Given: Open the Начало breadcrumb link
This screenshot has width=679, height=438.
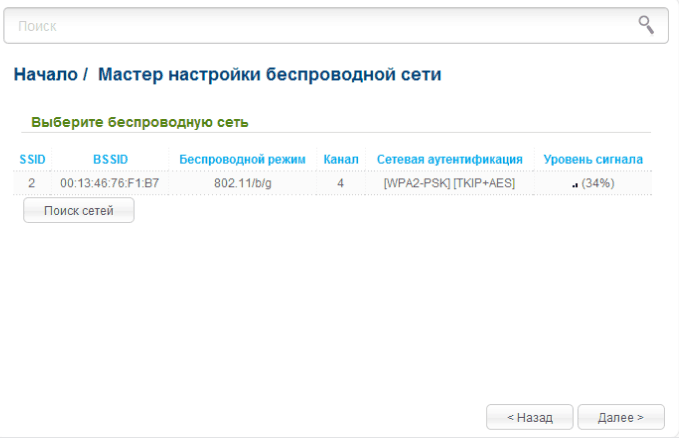Looking at the screenshot, I should click(45, 74).
